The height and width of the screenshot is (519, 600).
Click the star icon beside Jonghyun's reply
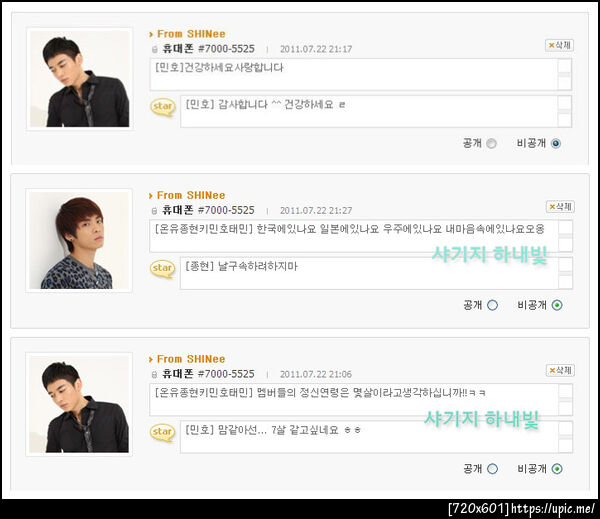(x=163, y=269)
